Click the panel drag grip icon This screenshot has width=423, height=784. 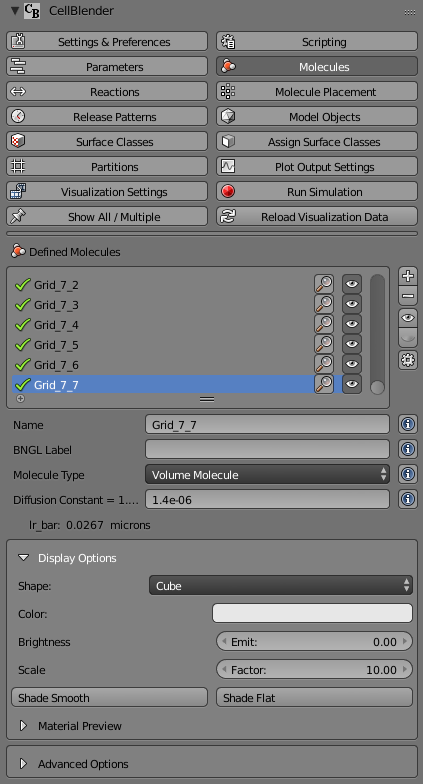pyautogui.click(x=410, y=12)
